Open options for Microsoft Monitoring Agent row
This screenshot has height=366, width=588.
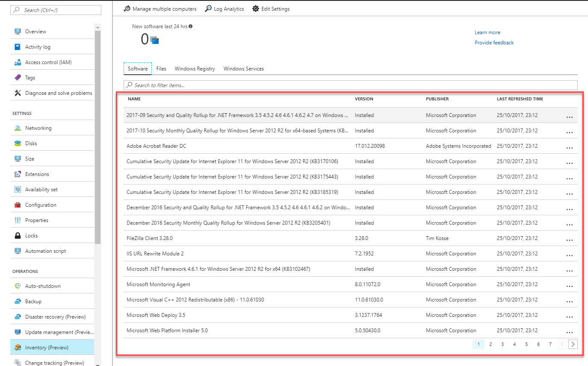tap(569, 286)
